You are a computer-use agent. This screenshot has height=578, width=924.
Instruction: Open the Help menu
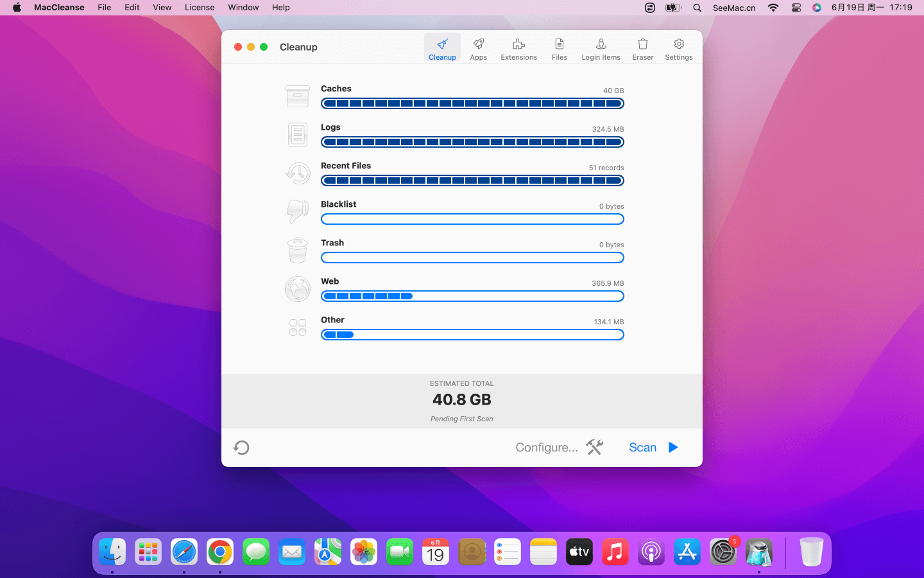click(281, 8)
